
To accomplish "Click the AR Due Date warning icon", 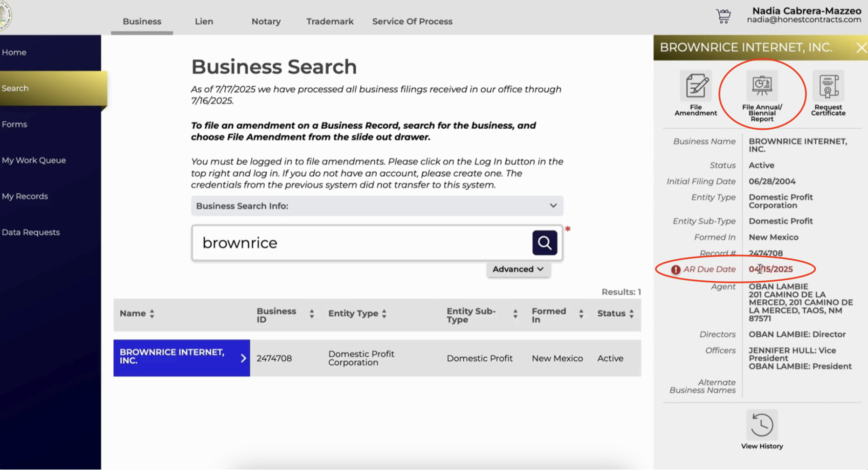I will click(675, 270).
